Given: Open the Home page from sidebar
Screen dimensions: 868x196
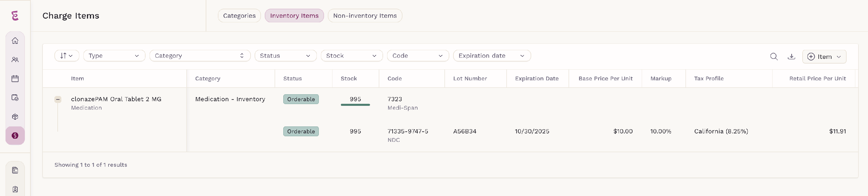Looking at the screenshot, I should [15, 41].
